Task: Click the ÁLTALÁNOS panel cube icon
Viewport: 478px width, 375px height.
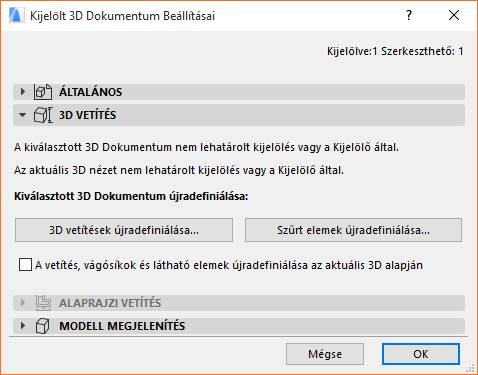Action: coord(43,92)
